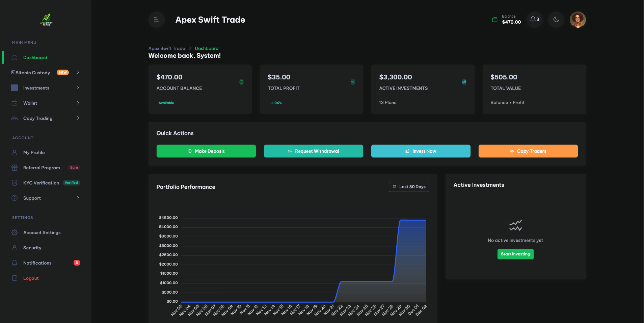Open the user avatar profile picture
The height and width of the screenshot is (323, 644).
578,20
